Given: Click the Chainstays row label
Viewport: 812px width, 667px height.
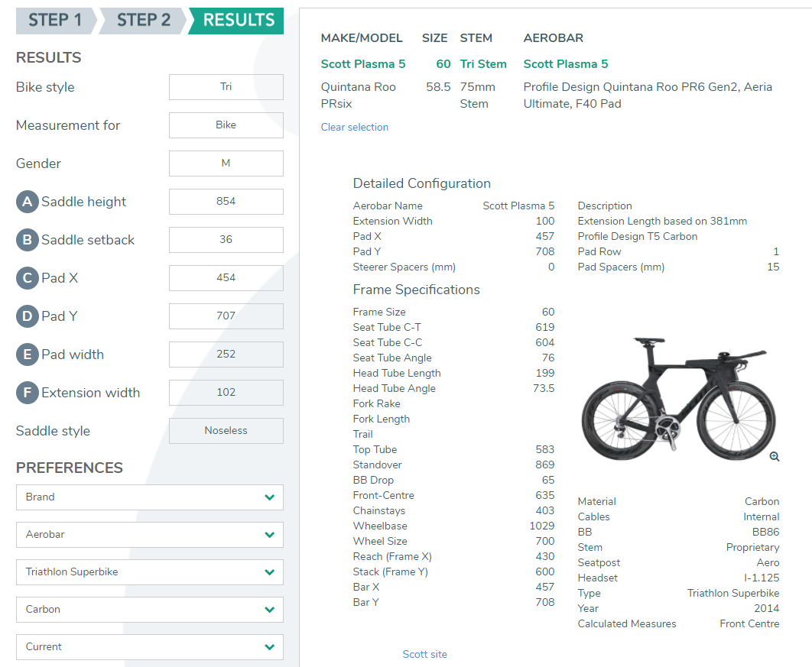Looking at the screenshot, I should (x=379, y=510).
